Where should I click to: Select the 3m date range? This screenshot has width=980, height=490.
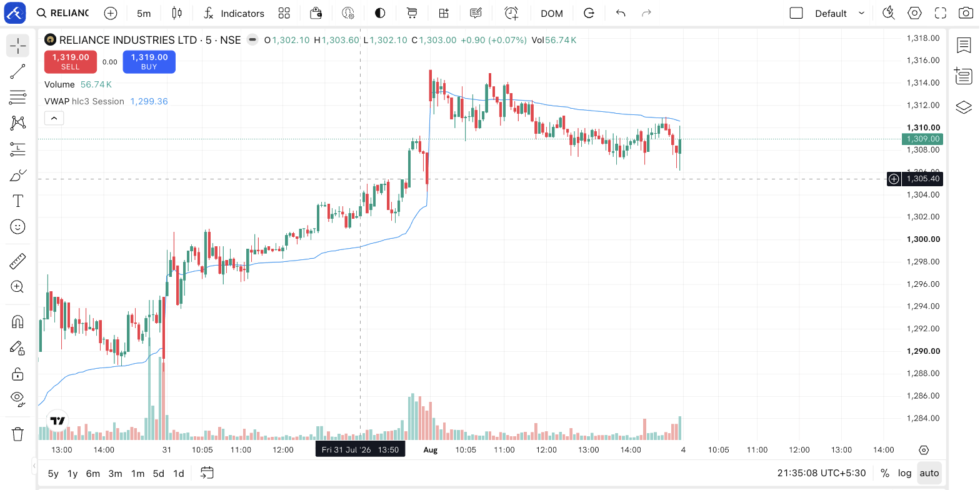115,473
